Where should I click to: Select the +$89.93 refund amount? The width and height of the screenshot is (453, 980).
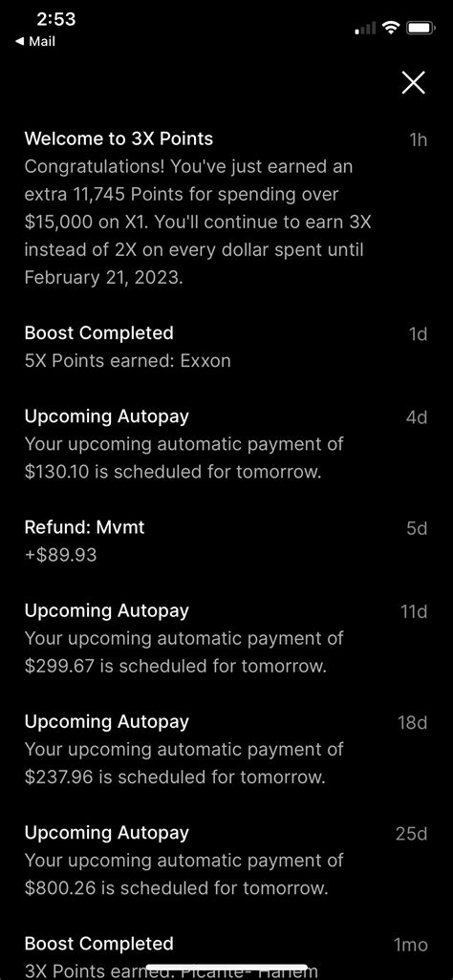[x=61, y=554]
